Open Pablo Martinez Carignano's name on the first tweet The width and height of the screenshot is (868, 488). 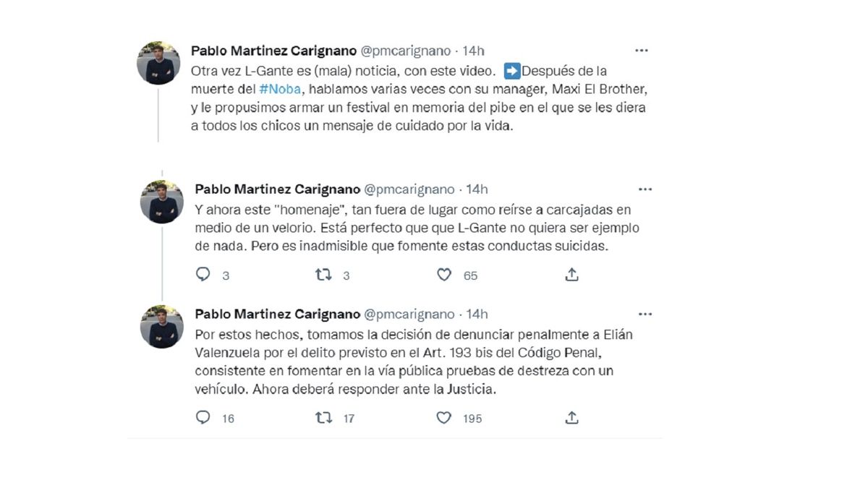[273, 51]
